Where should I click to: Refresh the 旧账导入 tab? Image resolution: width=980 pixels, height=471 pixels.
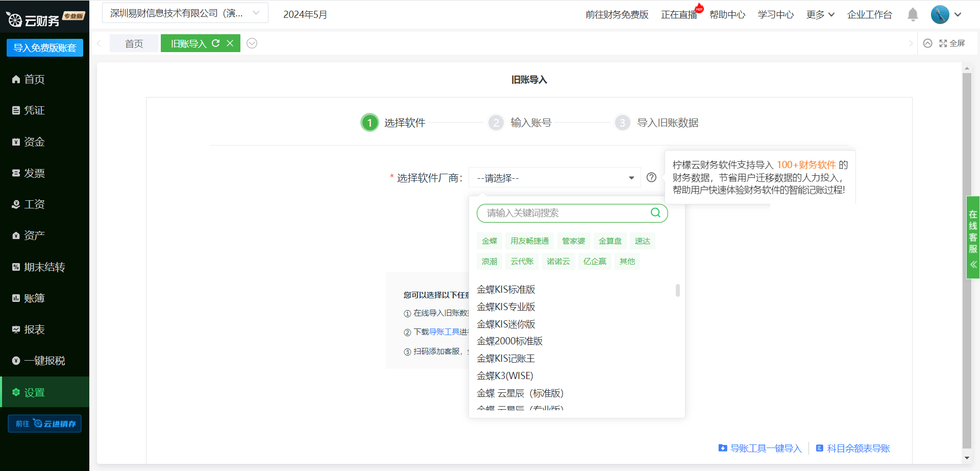coord(215,43)
